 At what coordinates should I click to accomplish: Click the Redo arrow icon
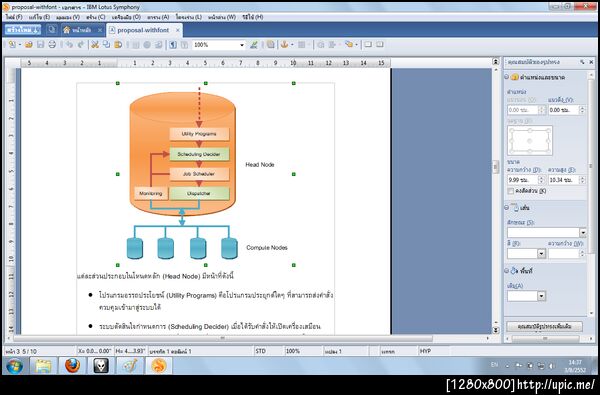point(81,45)
